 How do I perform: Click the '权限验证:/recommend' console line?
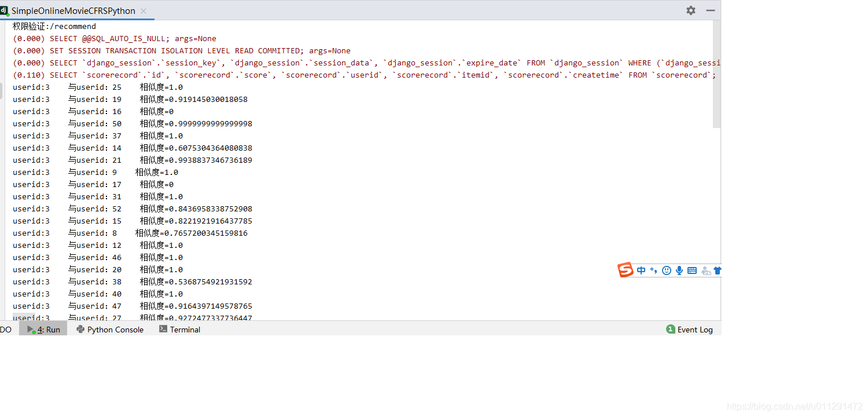[x=54, y=26]
